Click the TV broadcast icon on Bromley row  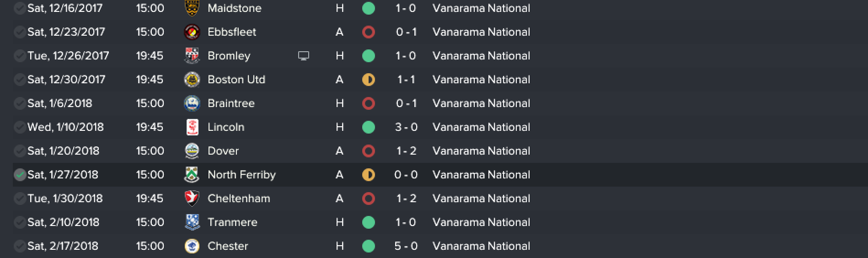304,56
